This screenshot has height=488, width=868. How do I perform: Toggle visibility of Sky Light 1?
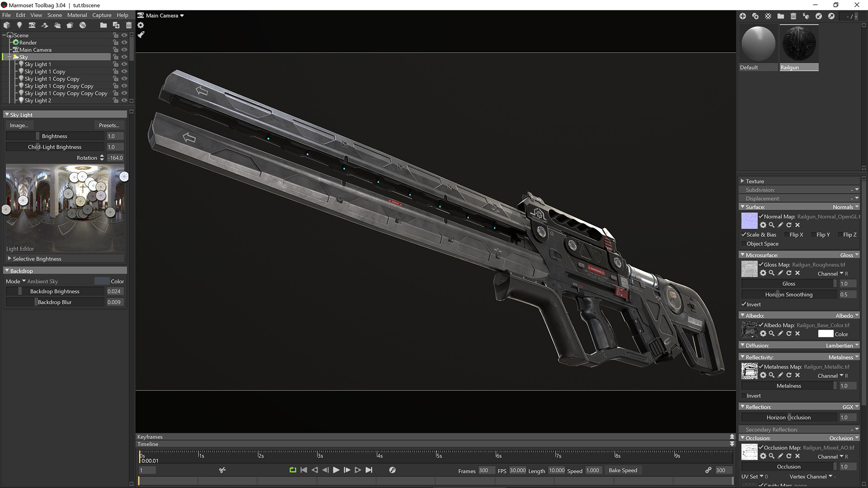tap(124, 64)
